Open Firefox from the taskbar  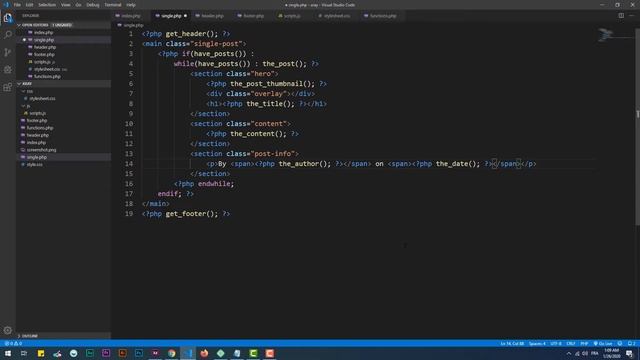204,353
